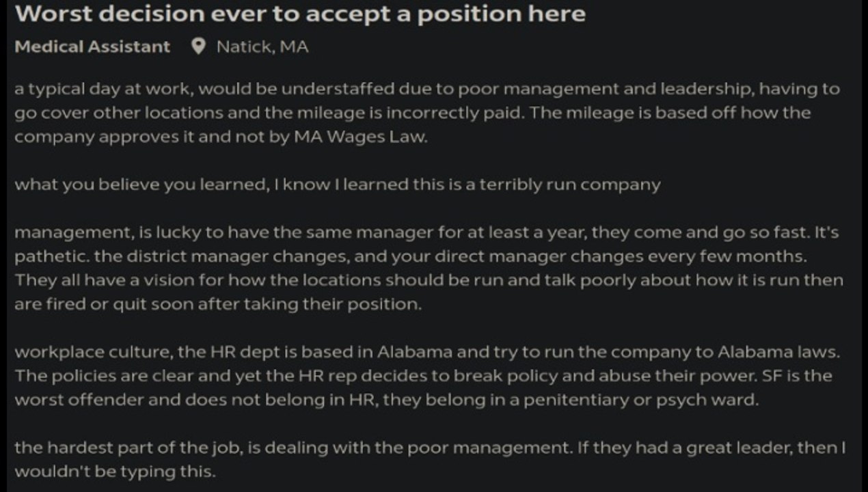Select the Medical Assistant job title
The width and height of the screenshot is (868, 492).
tap(92, 46)
